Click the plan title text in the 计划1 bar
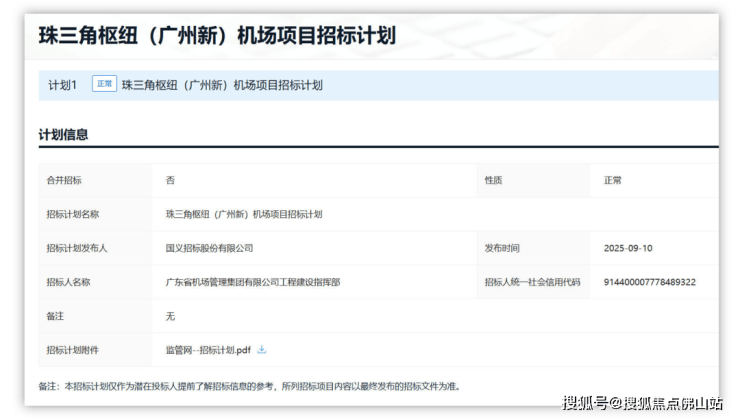 [x=222, y=85]
